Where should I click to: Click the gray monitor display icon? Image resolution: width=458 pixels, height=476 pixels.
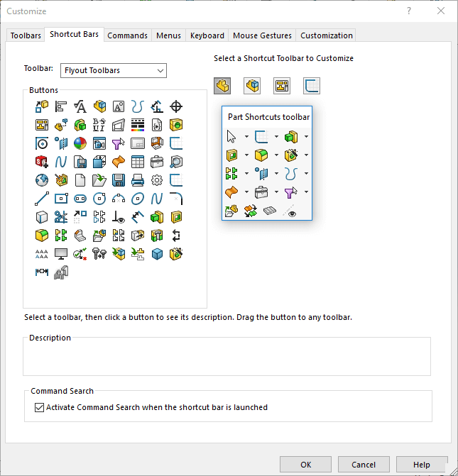61,254
